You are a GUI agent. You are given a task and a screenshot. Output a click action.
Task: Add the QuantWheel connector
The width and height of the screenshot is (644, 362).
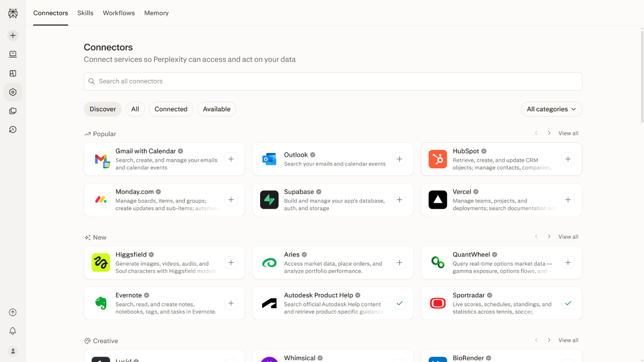[x=568, y=263]
